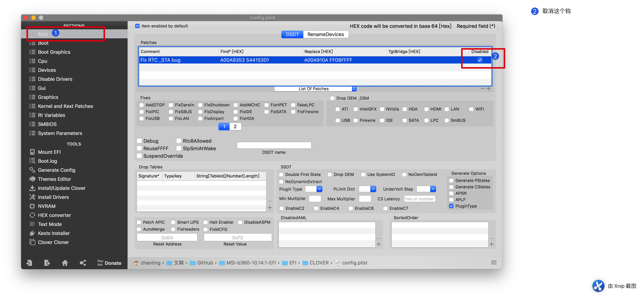The height and width of the screenshot is (297, 644).
Task: Uncheck the PluginType generate option
Action: (x=451, y=206)
